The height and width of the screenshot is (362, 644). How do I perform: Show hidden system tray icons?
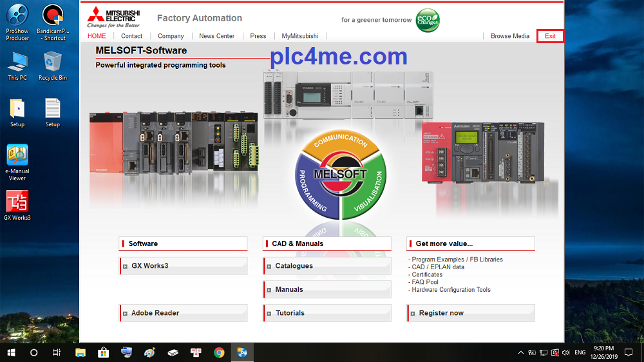pos(520,353)
